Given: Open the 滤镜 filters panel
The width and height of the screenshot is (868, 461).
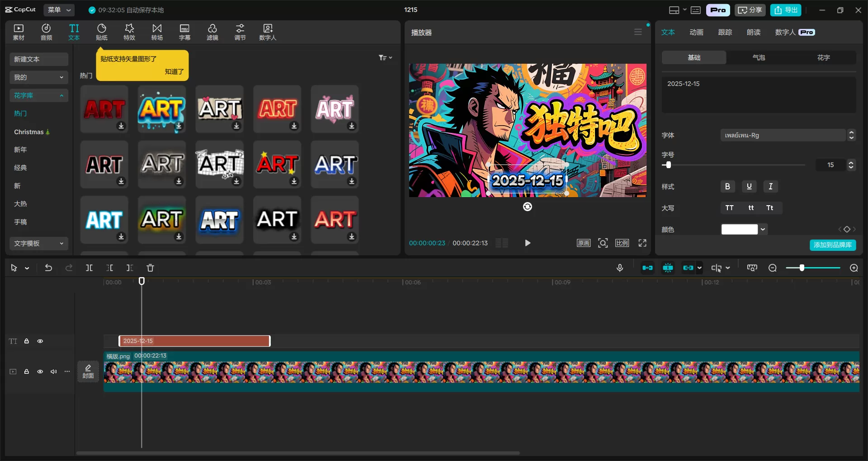Looking at the screenshot, I should coord(212,32).
